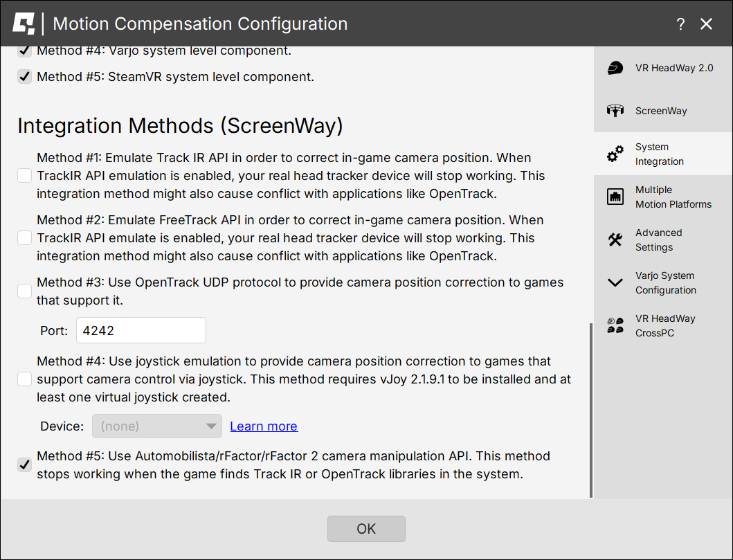Screen dimensions: 733x560
Task: Click the Multiple Motion Platforms icon
Action: coord(615,197)
